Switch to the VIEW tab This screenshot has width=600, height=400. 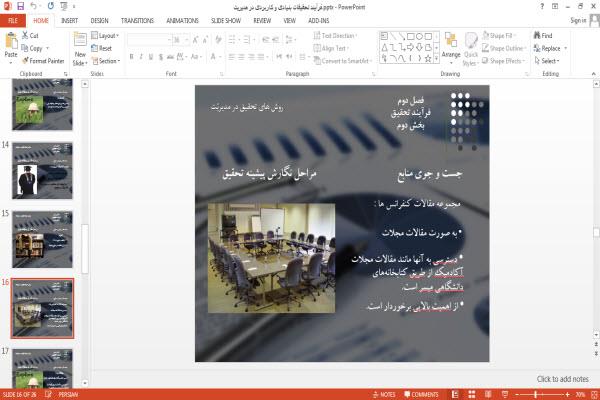[289, 21]
